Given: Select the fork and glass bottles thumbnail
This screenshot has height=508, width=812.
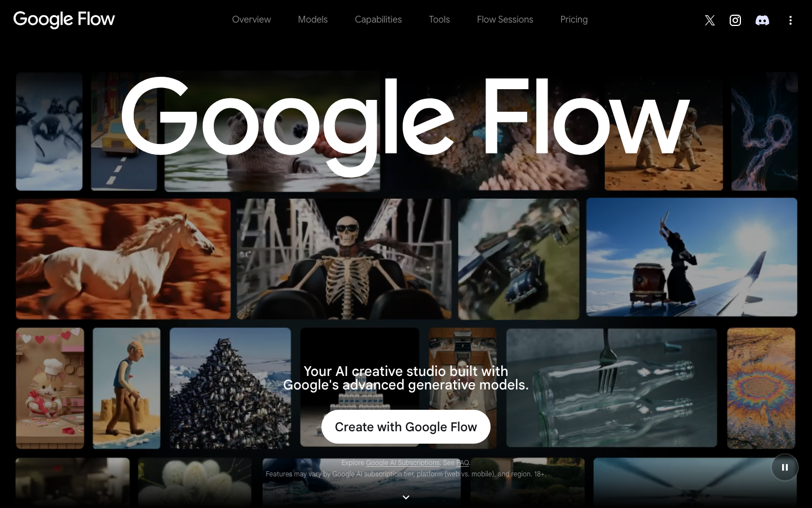Looking at the screenshot, I should click(612, 388).
